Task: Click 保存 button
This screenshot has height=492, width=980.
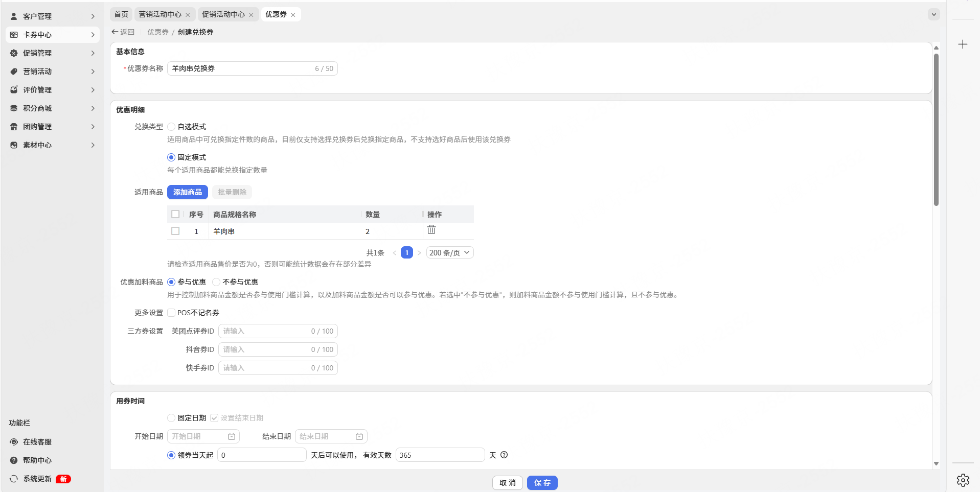Action: pos(542,483)
